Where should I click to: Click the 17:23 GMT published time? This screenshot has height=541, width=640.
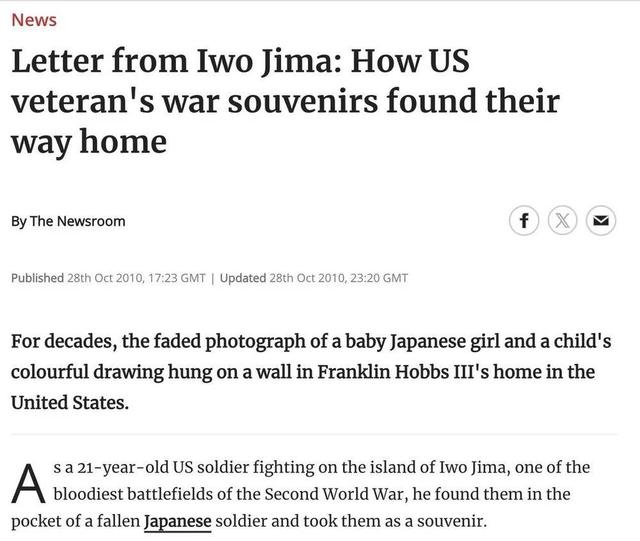click(177, 278)
